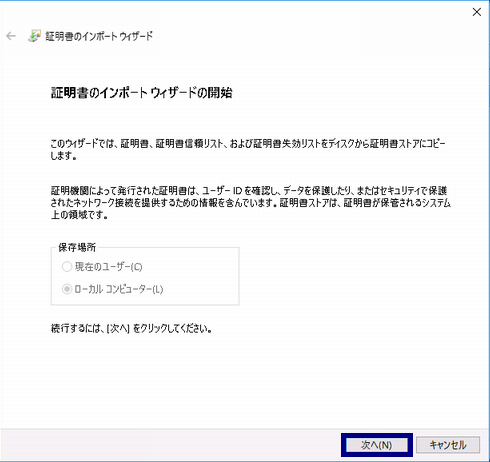Click the instruction text 続行するには、[次へ] をクリック
This screenshot has height=462, width=490.
(x=131, y=329)
